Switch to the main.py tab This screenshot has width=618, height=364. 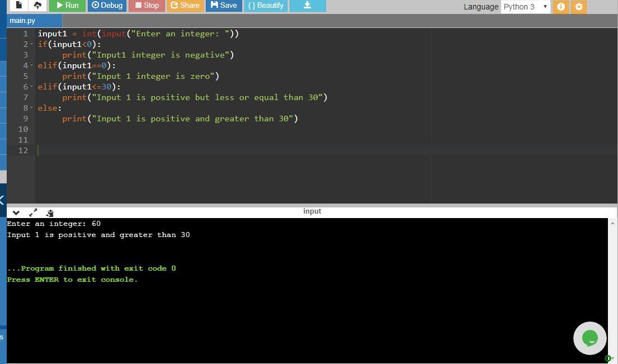[x=22, y=21]
